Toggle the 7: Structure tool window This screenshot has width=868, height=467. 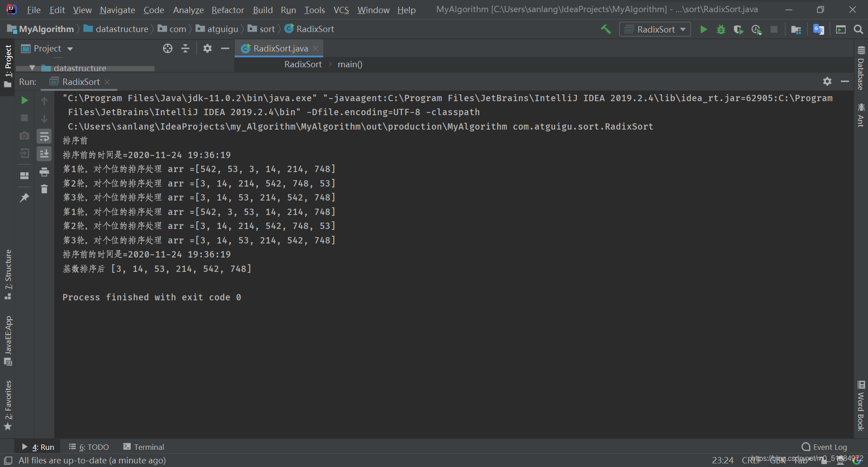(8, 275)
